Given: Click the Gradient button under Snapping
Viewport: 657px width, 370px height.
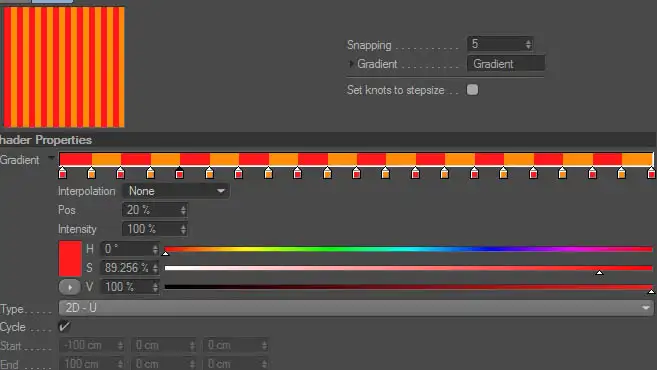Looking at the screenshot, I should click(x=506, y=64).
